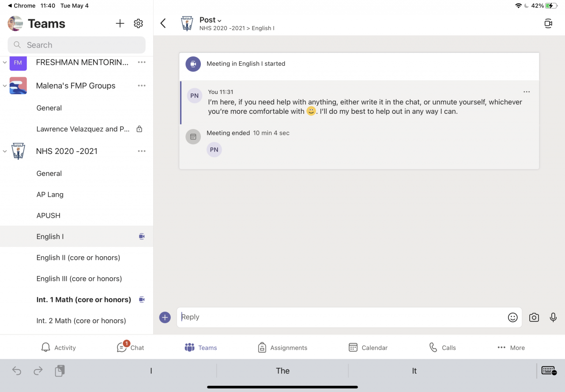Select the Teams tab
The image size is (565, 392).
coord(201,347)
